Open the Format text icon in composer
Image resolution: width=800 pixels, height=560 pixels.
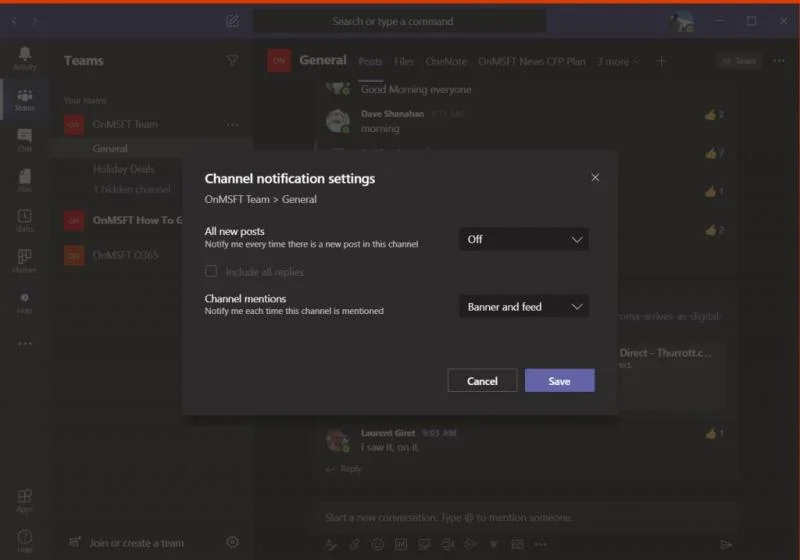click(332, 545)
